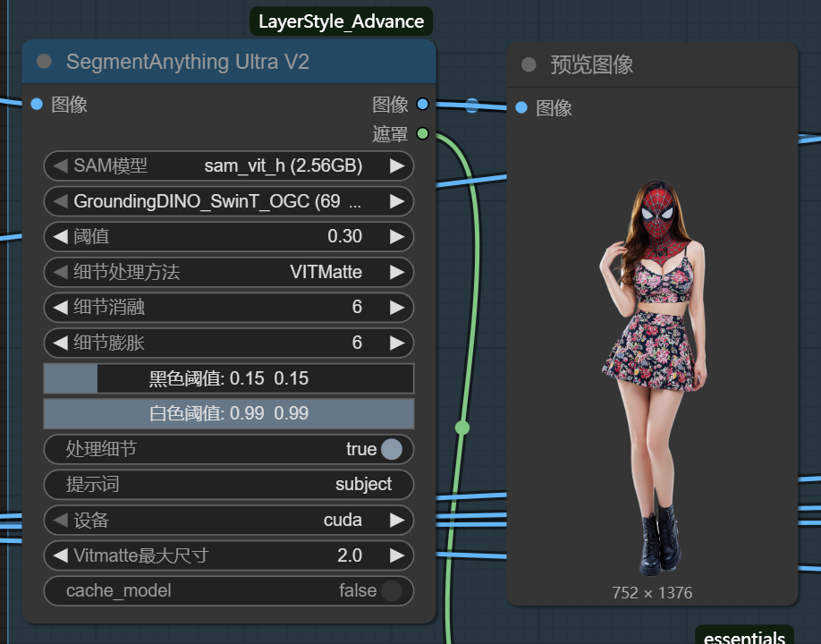Toggle 处理细节 switch off

click(x=392, y=449)
